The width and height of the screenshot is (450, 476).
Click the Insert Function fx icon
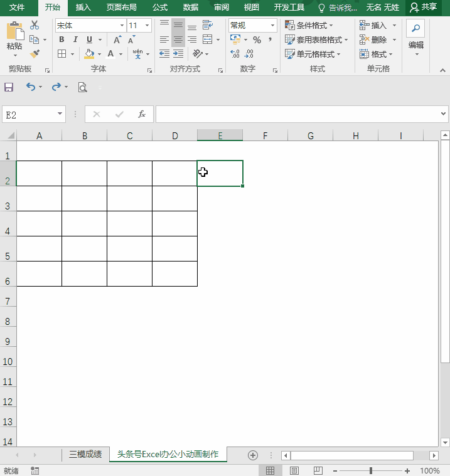click(x=142, y=114)
